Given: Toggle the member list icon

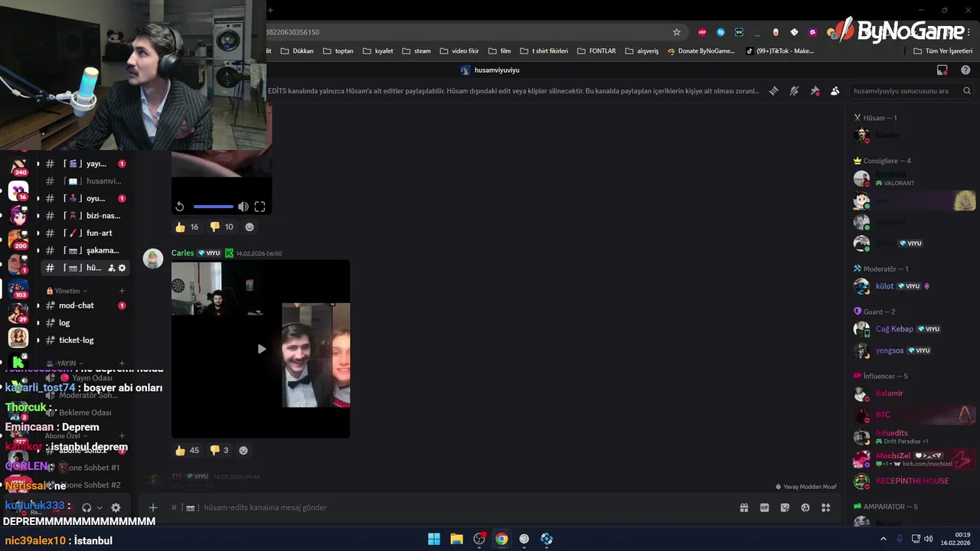Looking at the screenshot, I should pos(835,90).
